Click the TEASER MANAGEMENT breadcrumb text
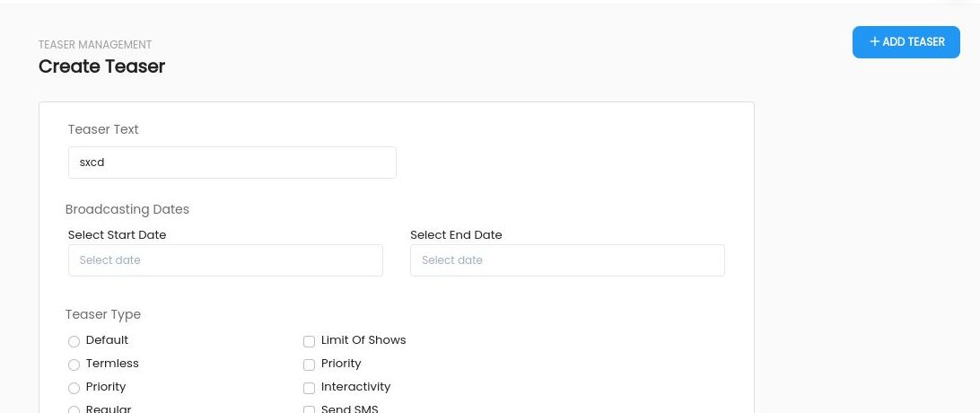Screen dimensions: 980x413 pyautogui.click(x=95, y=45)
